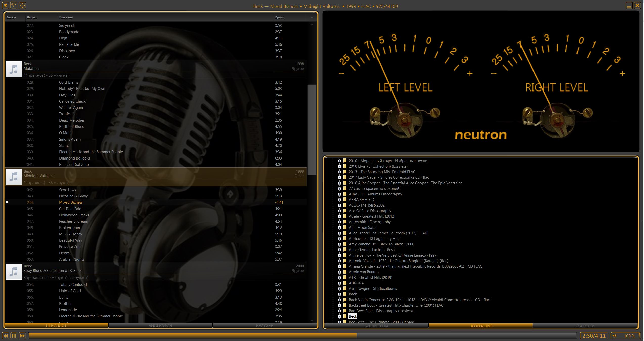The height and width of the screenshot is (341, 644).
Task: Click the folder icon for Adele - Greatest Hits
Action: 345,216
